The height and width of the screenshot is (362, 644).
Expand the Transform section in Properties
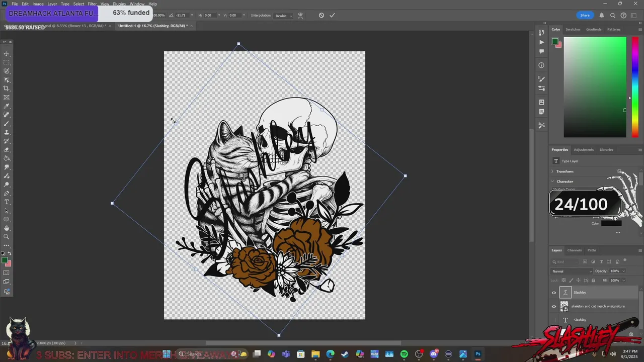[x=552, y=171]
